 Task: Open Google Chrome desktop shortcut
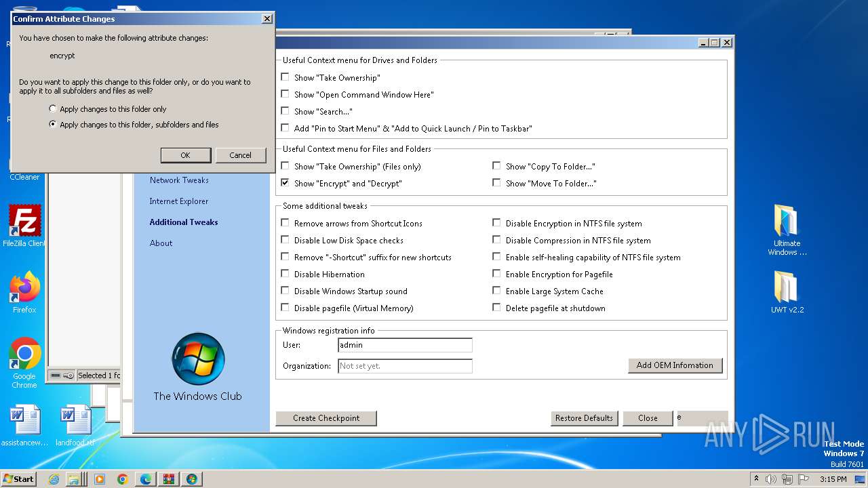(x=24, y=363)
